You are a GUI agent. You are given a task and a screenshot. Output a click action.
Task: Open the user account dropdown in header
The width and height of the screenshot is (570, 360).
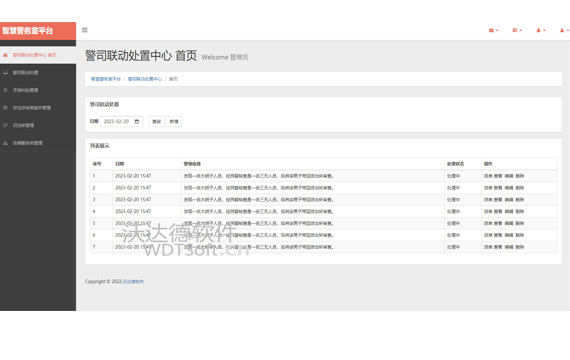pos(564,31)
